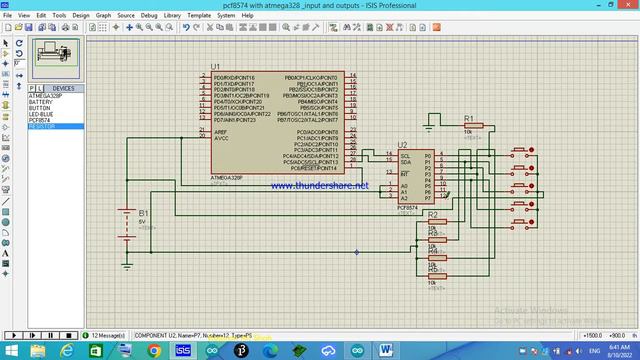The height and width of the screenshot is (360, 640).
Task: Step the simulation forward
Action: pyautogui.click(x=32, y=336)
